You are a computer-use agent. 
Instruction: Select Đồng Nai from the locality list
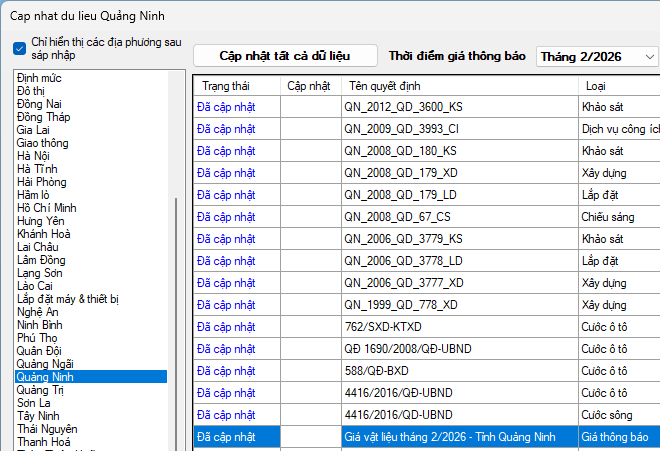tap(40, 103)
